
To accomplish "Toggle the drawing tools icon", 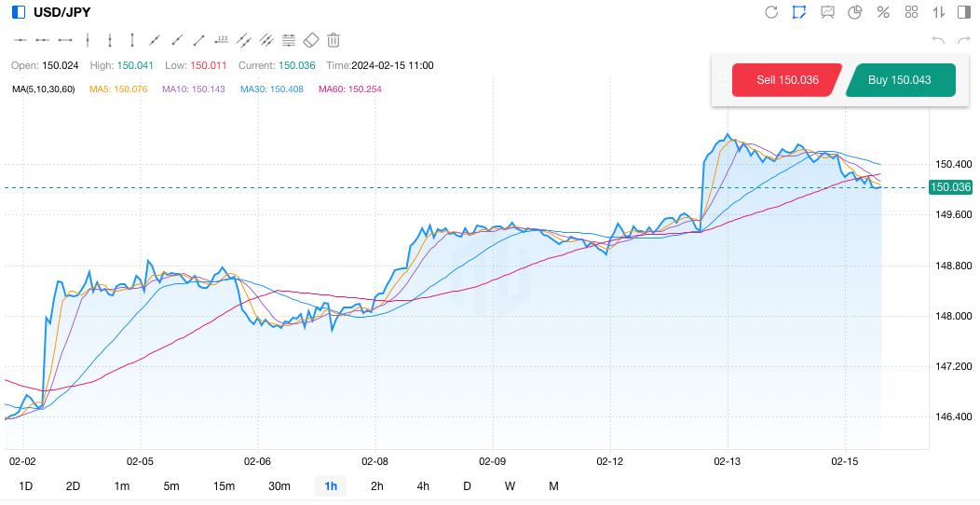I will (799, 12).
